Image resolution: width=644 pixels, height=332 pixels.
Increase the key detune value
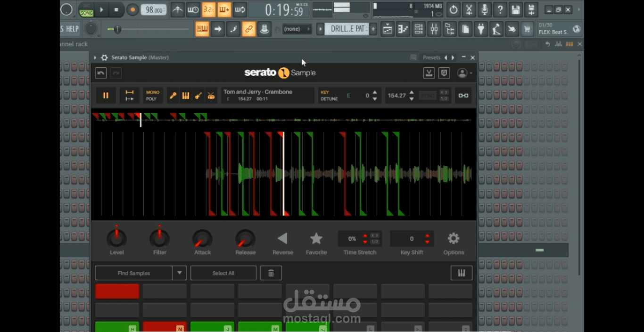pyautogui.click(x=375, y=92)
